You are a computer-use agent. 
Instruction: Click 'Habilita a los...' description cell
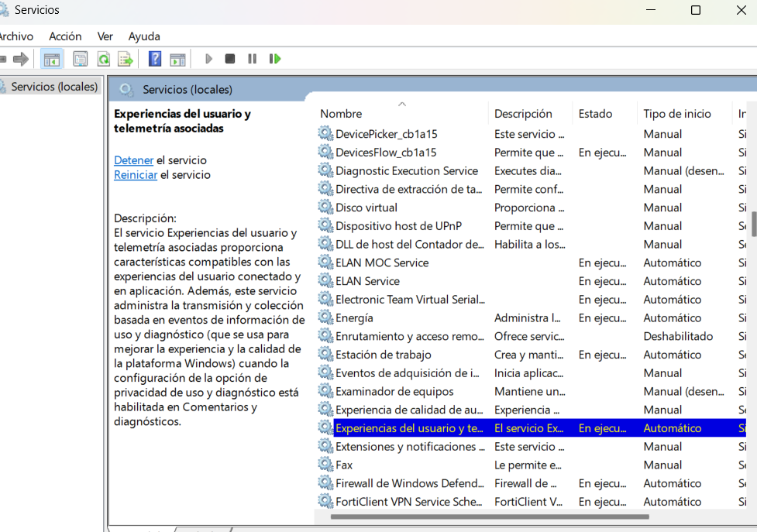(530, 244)
